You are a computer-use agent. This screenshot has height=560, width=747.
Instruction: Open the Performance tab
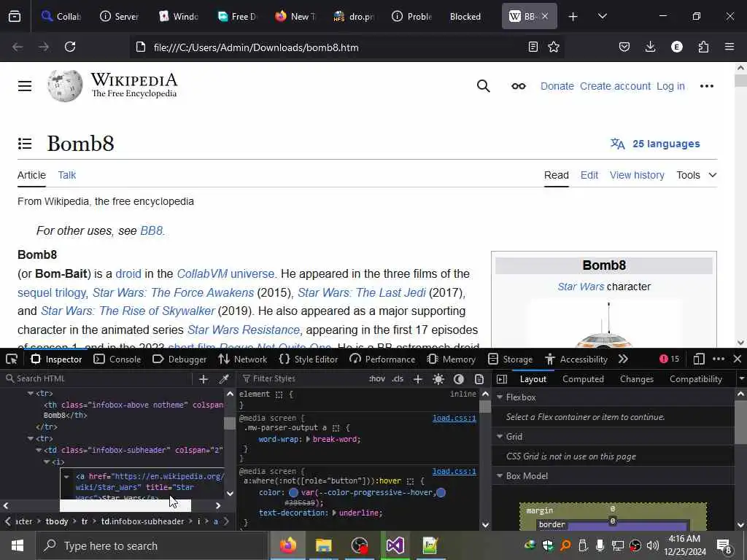tap(382, 359)
